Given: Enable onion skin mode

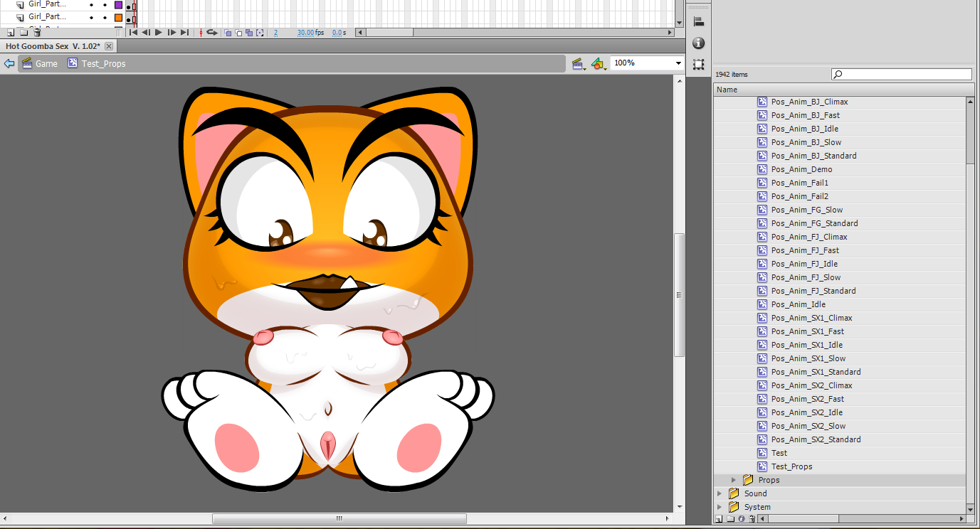Looking at the screenshot, I should 228,33.
